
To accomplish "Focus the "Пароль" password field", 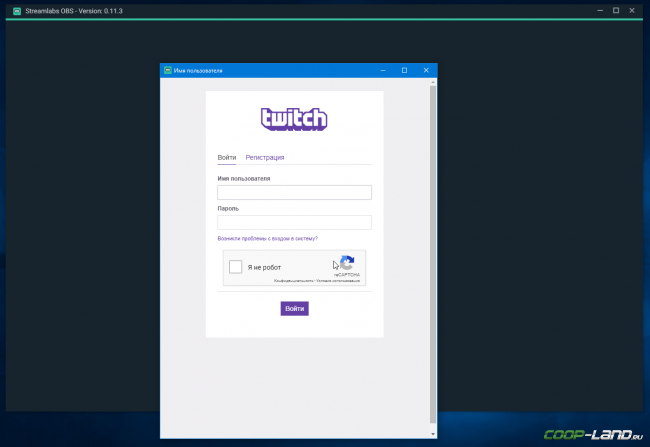I will point(294,222).
